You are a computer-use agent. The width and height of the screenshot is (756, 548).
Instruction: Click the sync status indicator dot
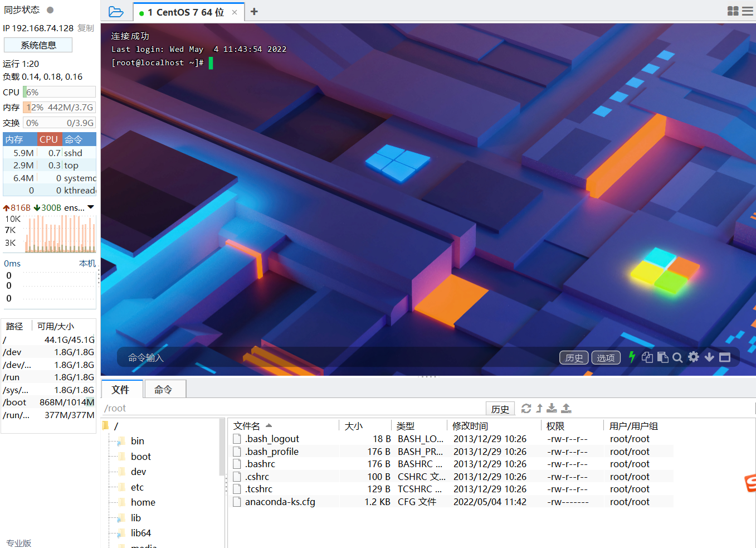(x=50, y=9)
